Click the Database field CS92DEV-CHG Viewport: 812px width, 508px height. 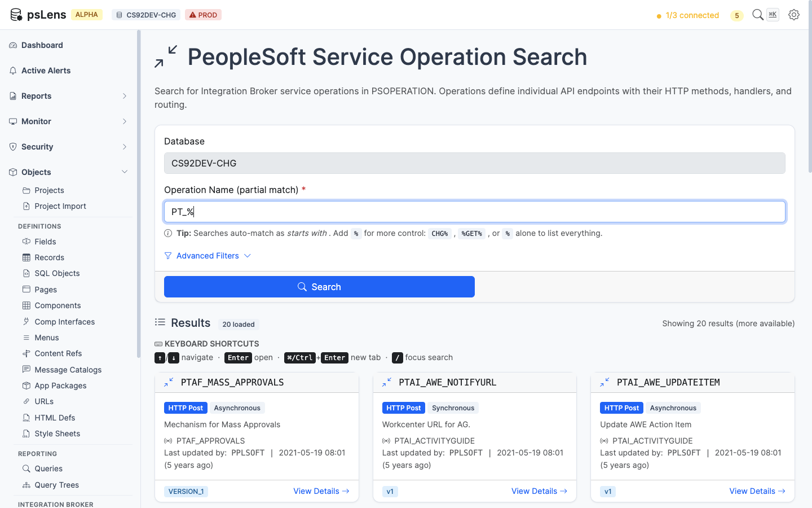point(475,163)
